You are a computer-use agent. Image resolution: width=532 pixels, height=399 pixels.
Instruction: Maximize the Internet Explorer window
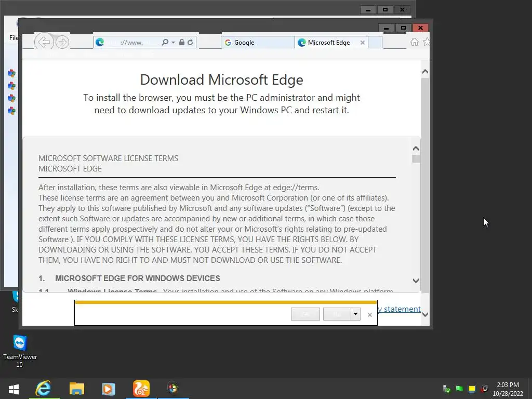[403, 28]
